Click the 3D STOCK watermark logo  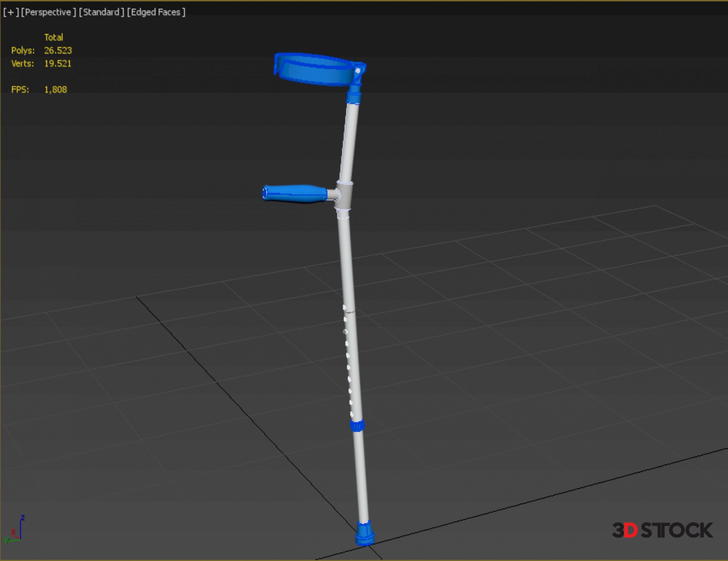(x=662, y=530)
